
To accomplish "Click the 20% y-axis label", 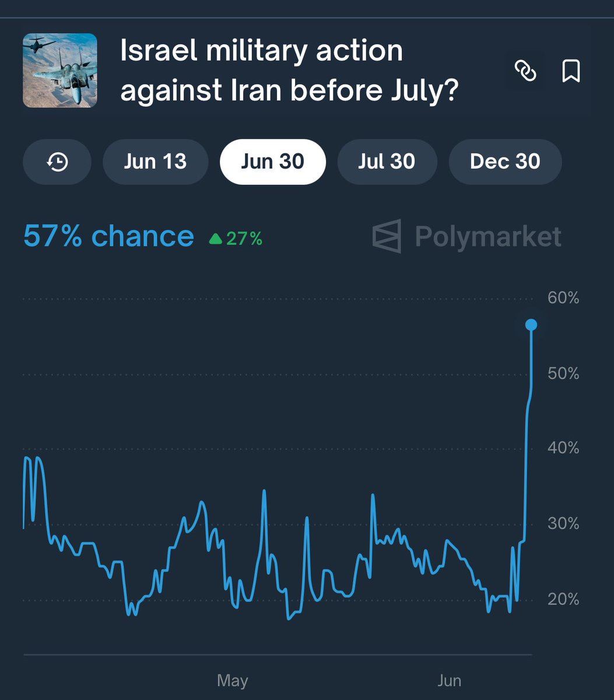I will [563, 599].
